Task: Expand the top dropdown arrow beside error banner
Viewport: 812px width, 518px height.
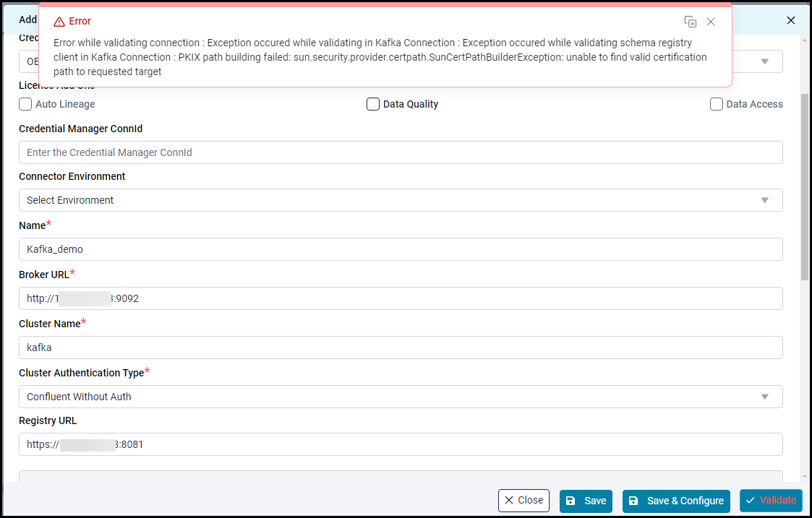Action: (x=764, y=61)
